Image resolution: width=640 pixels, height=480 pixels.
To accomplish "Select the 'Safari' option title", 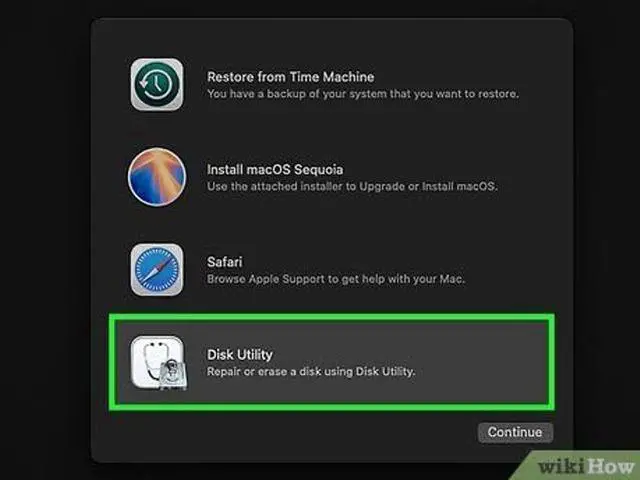I will coord(224,262).
